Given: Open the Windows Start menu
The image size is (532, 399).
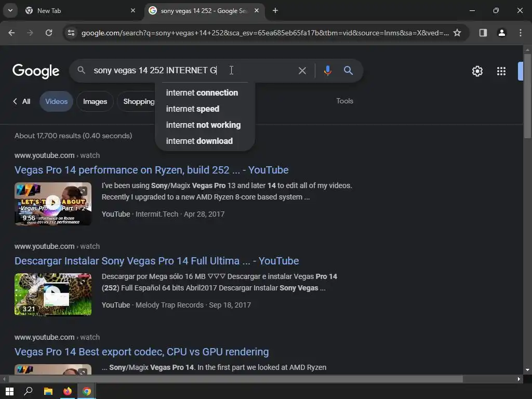Looking at the screenshot, I should coord(9,392).
